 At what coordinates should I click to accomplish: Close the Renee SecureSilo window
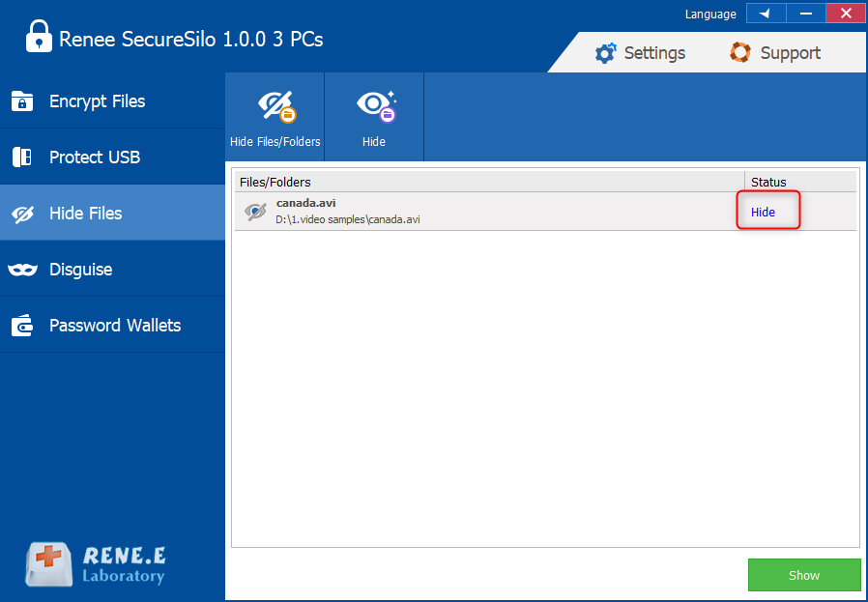[x=846, y=14]
